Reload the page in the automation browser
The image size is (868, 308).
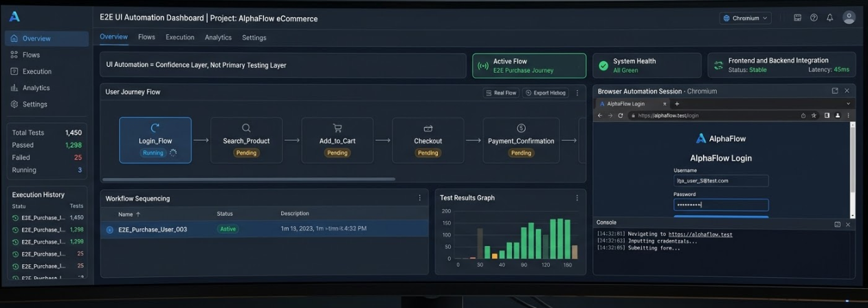point(621,115)
